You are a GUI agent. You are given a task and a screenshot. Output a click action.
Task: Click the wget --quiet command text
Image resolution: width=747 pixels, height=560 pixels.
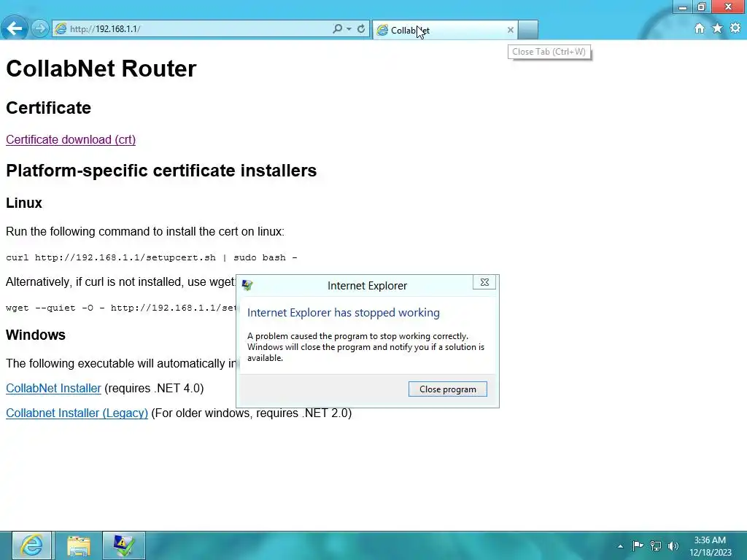click(x=121, y=308)
